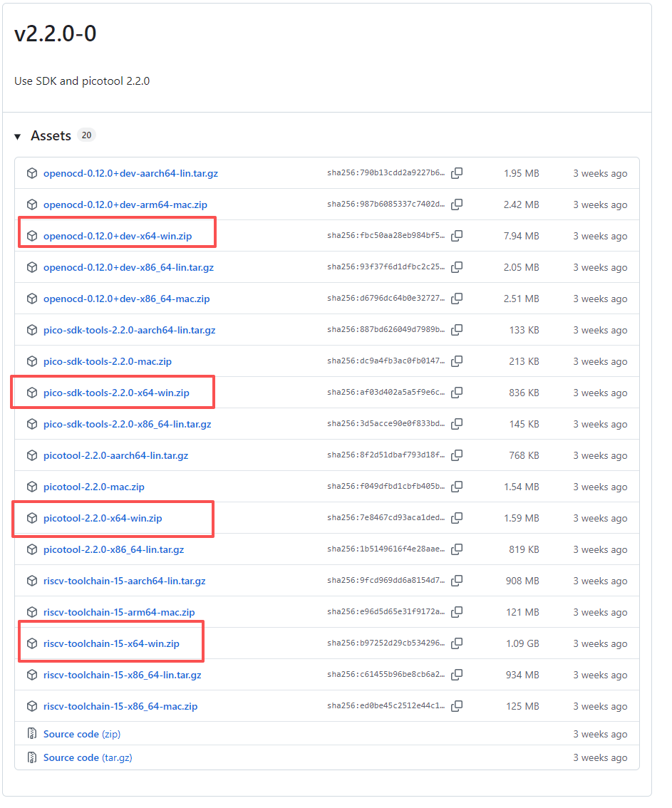Download openocd-0.12.0+dev-arm64-mac.zip
This screenshot has height=808, width=672.
[125, 205]
